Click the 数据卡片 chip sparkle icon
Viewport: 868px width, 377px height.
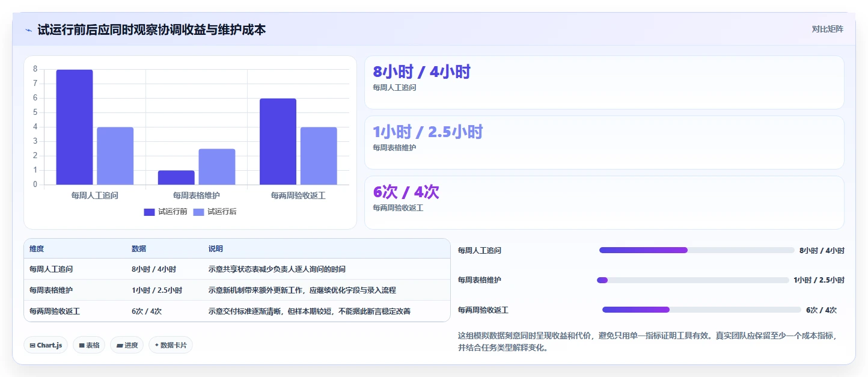click(157, 345)
